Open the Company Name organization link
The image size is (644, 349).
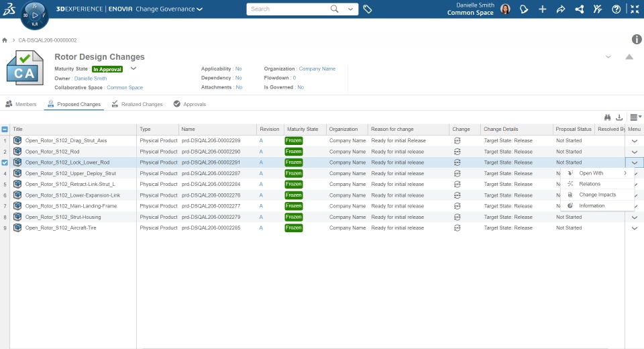317,68
